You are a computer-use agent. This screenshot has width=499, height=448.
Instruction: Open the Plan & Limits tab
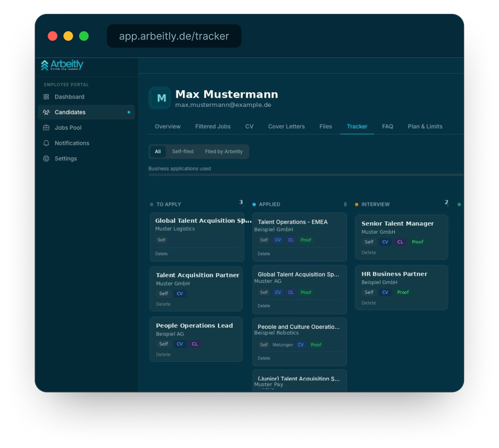pos(425,126)
